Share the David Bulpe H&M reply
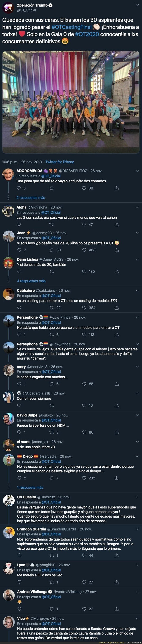The height and width of the screenshot is (644, 142). click(x=117, y=432)
